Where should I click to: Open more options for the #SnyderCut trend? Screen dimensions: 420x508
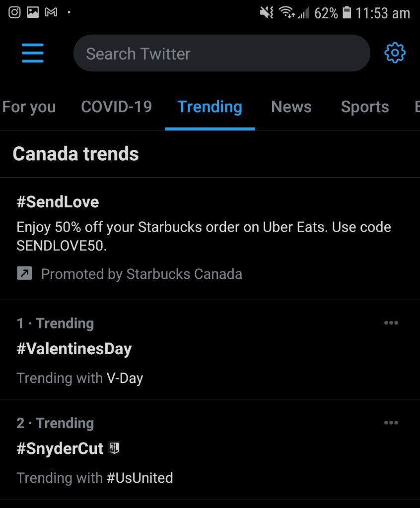click(391, 423)
